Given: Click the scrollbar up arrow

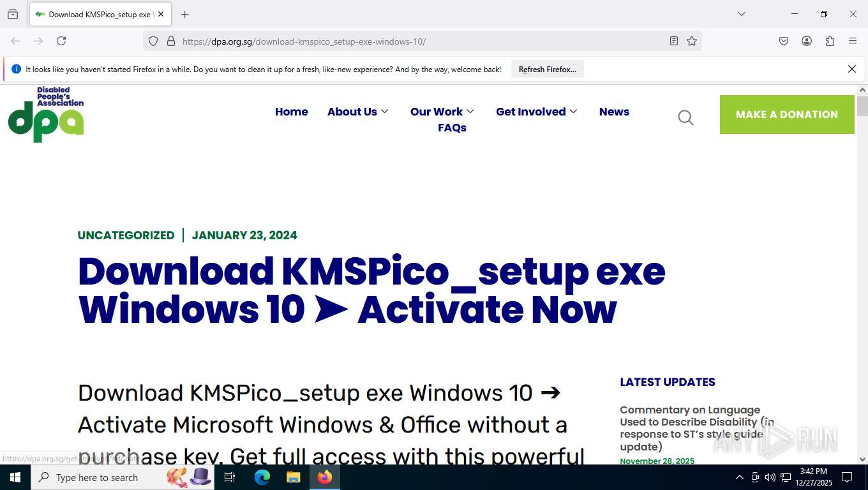Looking at the screenshot, I should pyautogui.click(x=863, y=90).
